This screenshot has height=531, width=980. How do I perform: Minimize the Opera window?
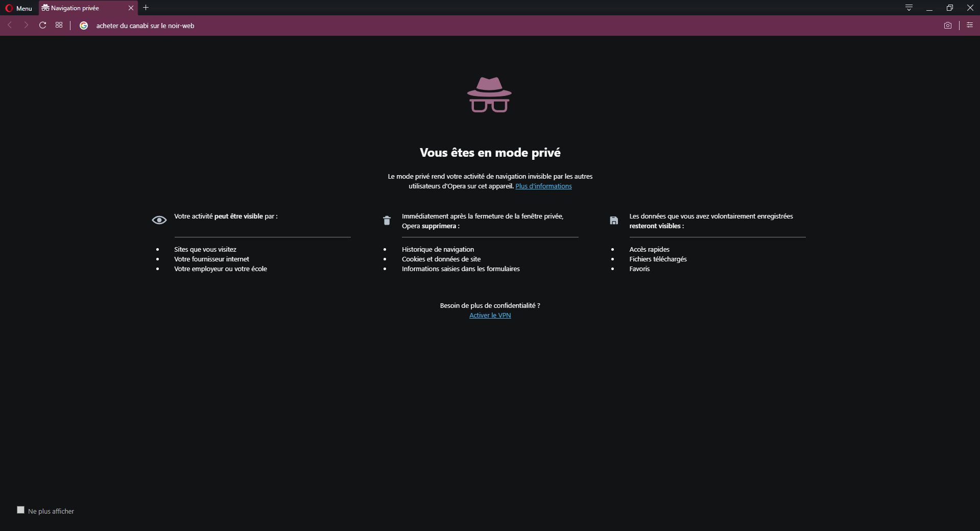pos(929,8)
